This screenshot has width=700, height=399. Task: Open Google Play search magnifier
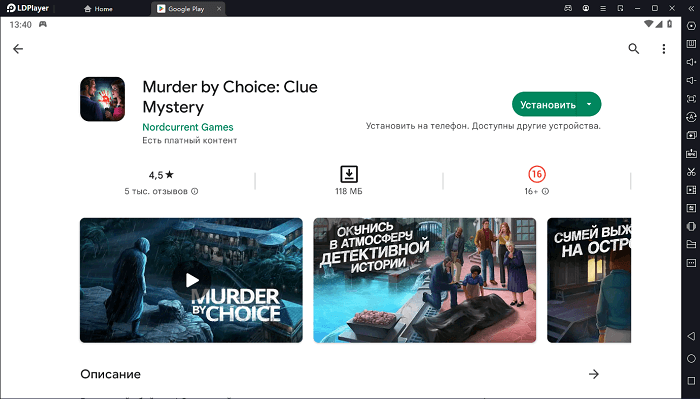[633, 49]
